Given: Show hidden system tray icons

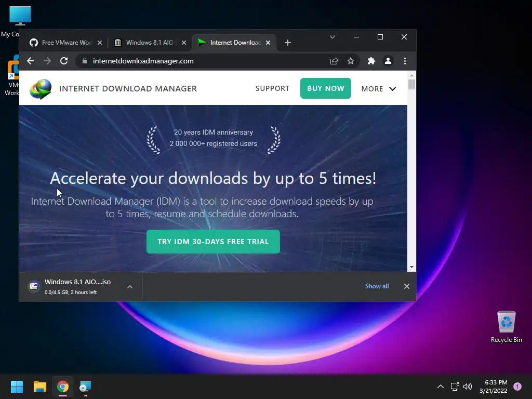Looking at the screenshot, I should coord(441,387).
